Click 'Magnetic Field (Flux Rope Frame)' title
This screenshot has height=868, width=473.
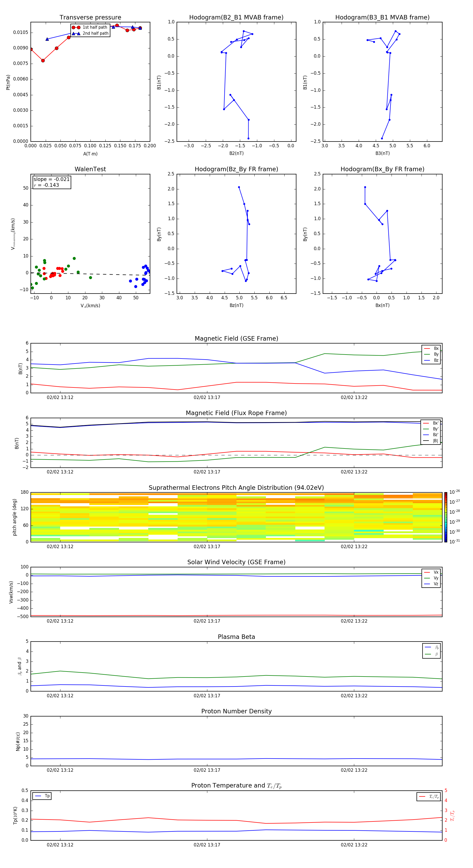click(x=236, y=413)
